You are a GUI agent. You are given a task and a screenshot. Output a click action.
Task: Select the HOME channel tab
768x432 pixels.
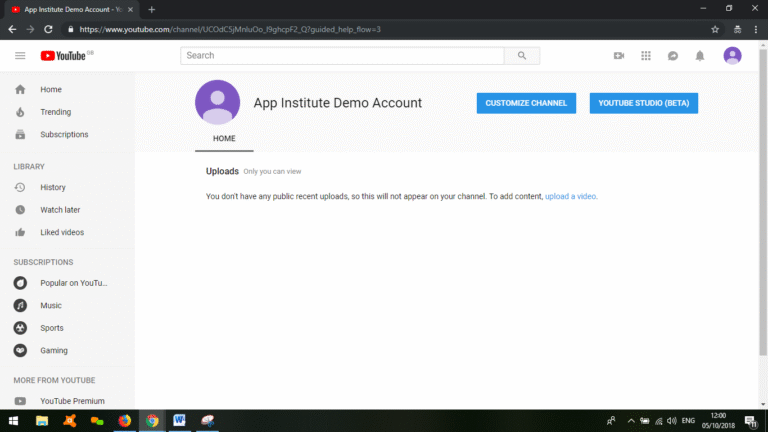(224, 138)
